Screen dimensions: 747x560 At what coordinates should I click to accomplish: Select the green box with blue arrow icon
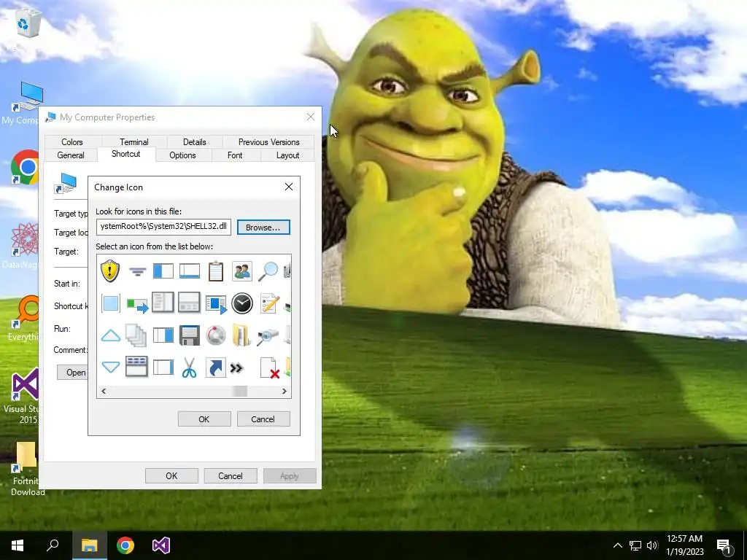(x=137, y=304)
